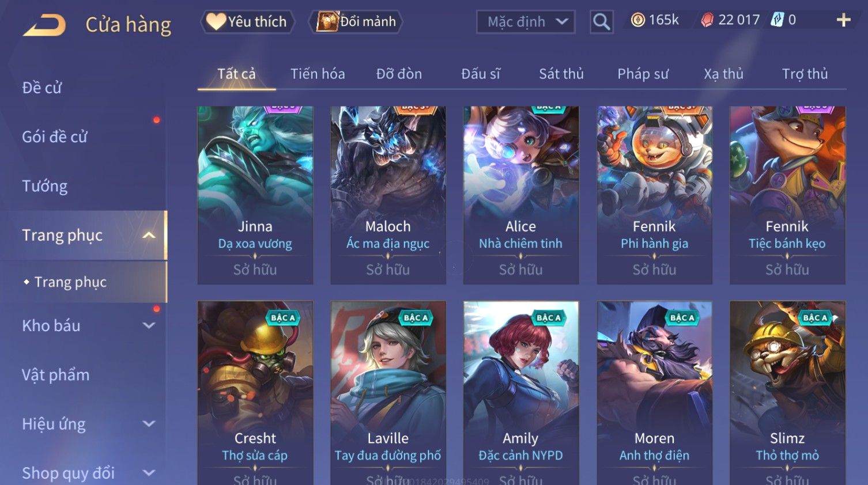
Task: Switch to the Sát thủ tab
Action: click(x=561, y=74)
